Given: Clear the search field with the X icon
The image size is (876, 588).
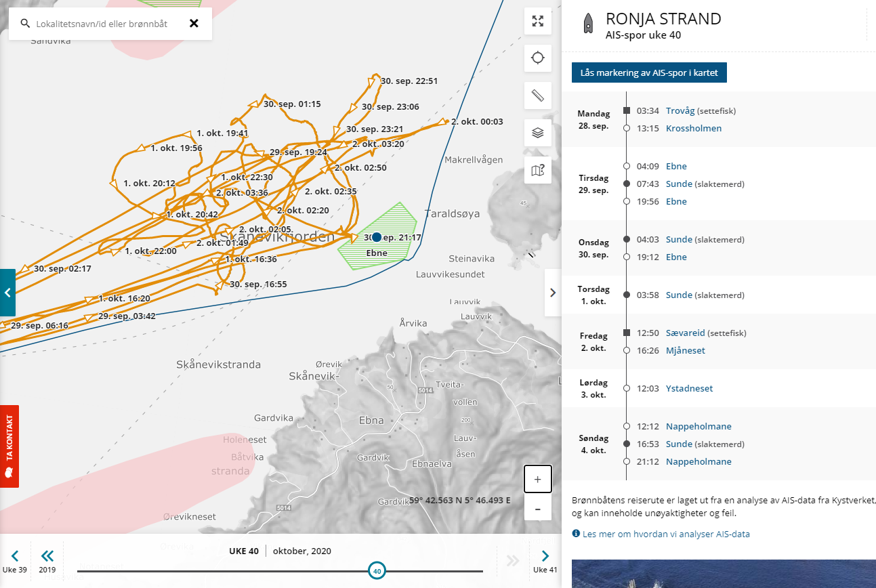Looking at the screenshot, I should (x=194, y=24).
